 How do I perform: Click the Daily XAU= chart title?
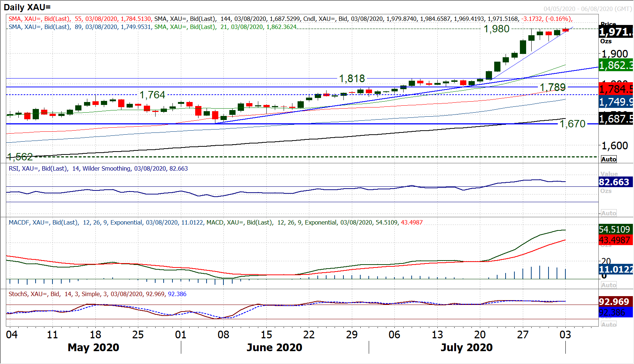pyautogui.click(x=27, y=7)
